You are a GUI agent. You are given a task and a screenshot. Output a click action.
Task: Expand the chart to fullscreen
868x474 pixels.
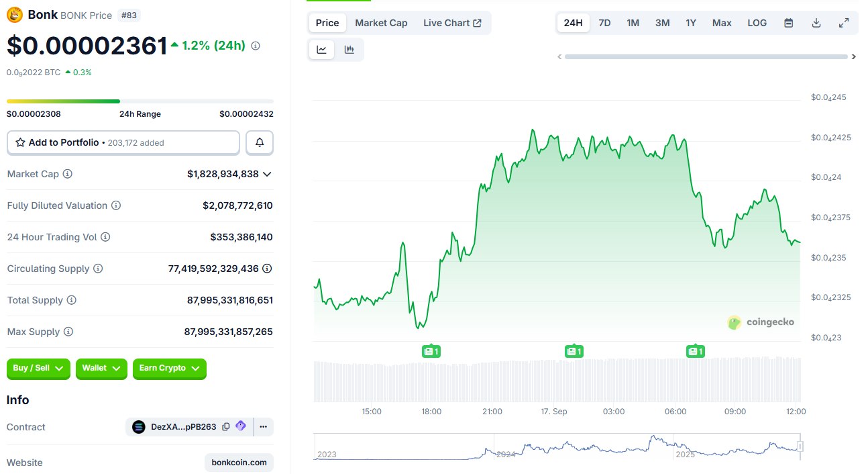(844, 23)
